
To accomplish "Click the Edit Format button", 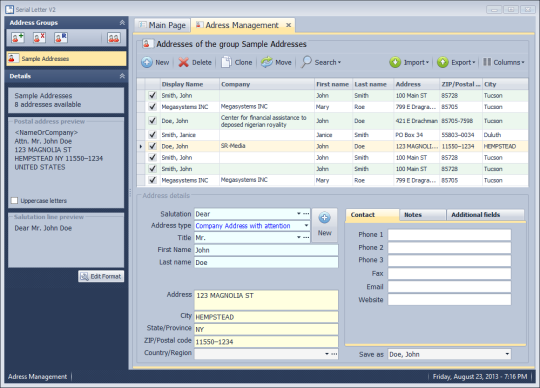I will 101,276.
